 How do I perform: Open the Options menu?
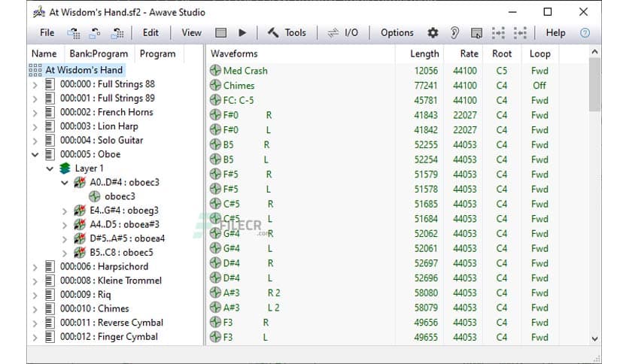[x=397, y=33]
